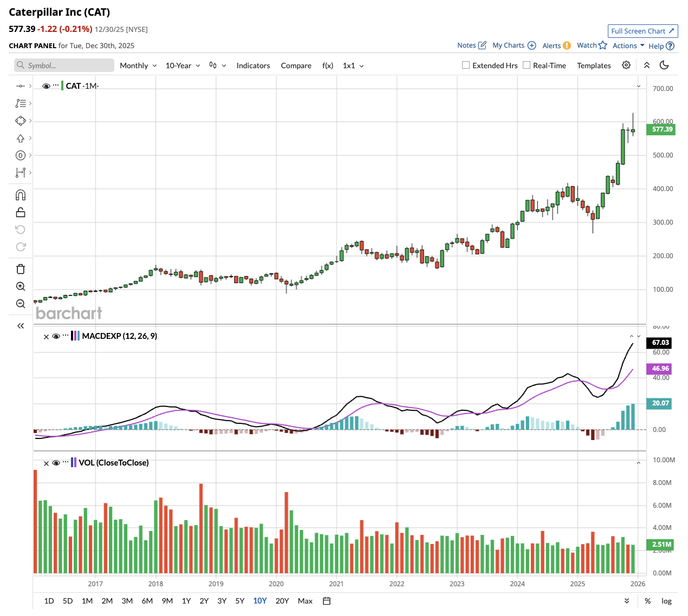Viewport: 688px width, 616px height.
Task: Open the Monthly frequency dropdown
Action: [x=138, y=65]
